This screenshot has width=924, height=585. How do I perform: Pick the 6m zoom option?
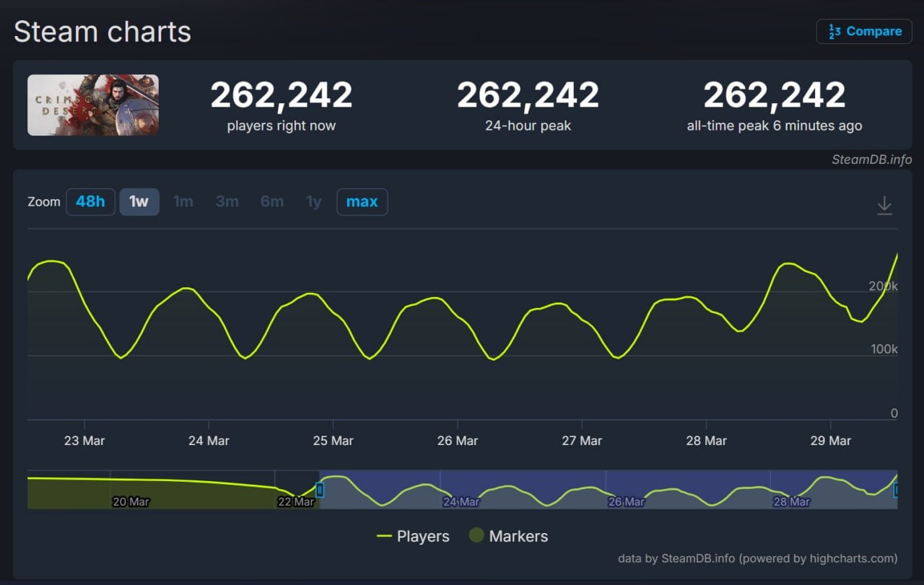(271, 202)
